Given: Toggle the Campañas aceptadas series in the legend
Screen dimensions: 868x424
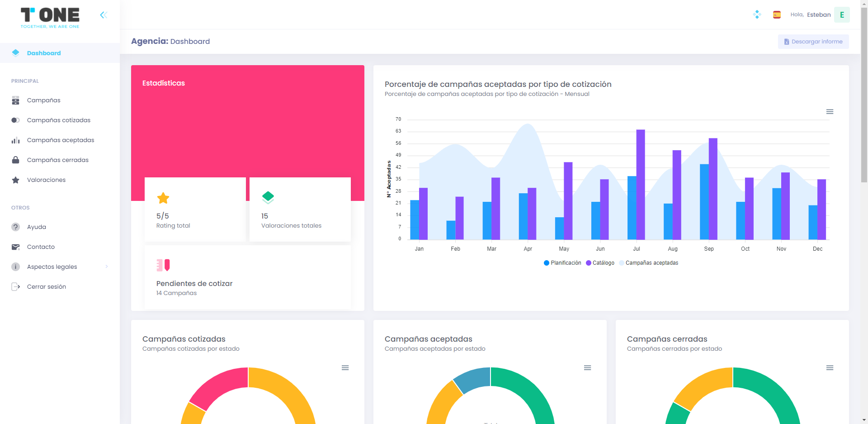Looking at the screenshot, I should (648, 263).
